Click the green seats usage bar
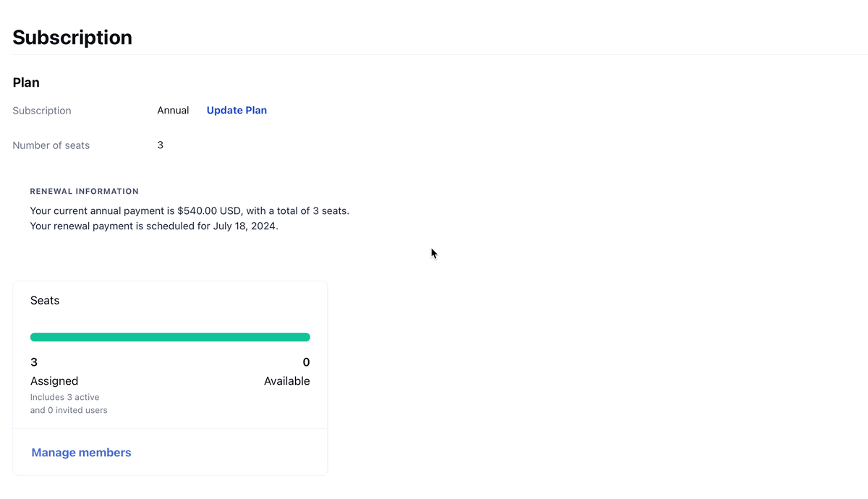This screenshot has width=868, height=499. [170, 337]
